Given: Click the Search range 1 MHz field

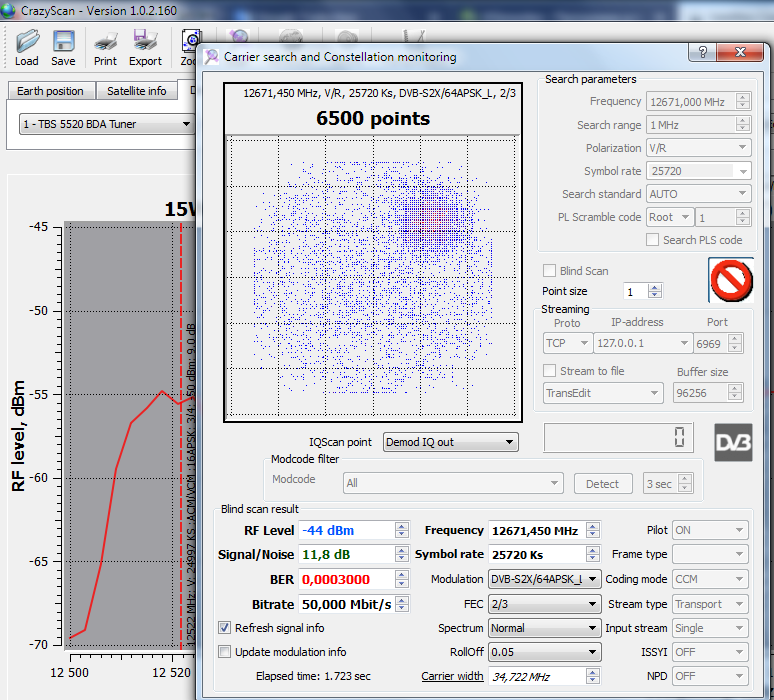Looking at the screenshot, I should pyautogui.click(x=698, y=124).
